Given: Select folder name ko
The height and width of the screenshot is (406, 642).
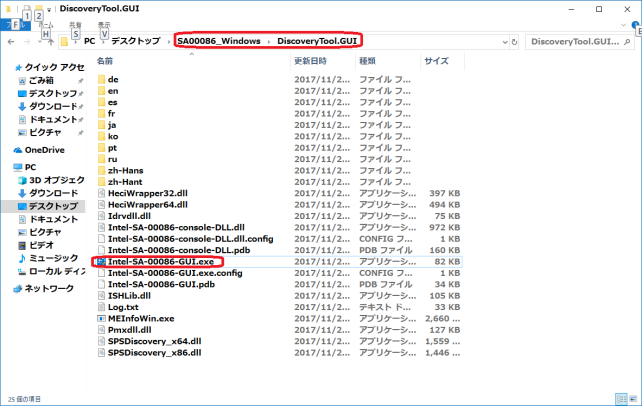Looking at the screenshot, I should coord(113,136).
